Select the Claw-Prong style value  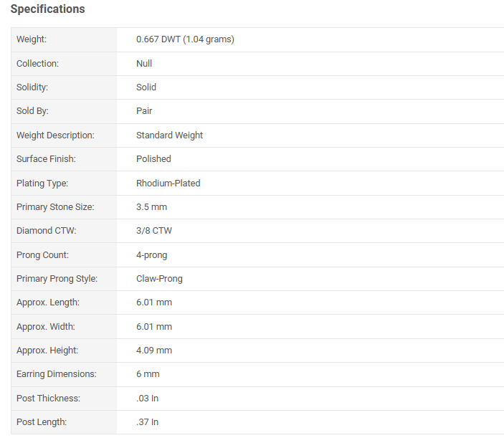click(159, 279)
